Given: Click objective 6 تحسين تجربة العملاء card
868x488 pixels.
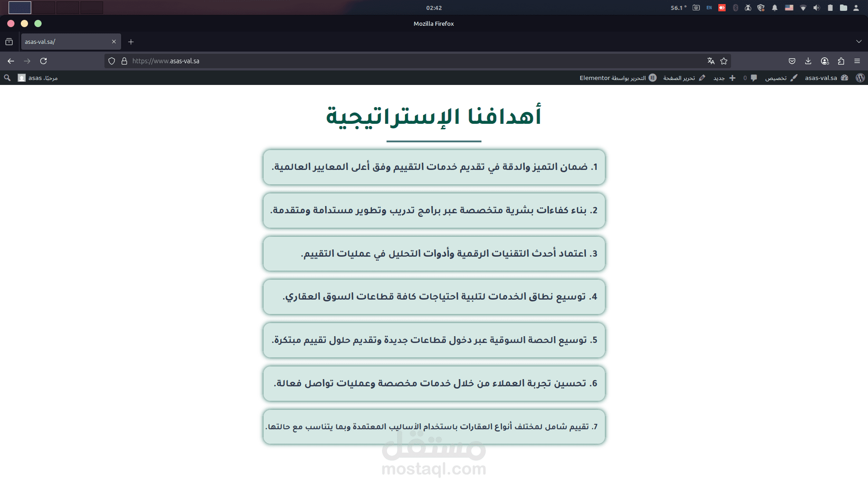Looking at the screenshot, I should (434, 384).
